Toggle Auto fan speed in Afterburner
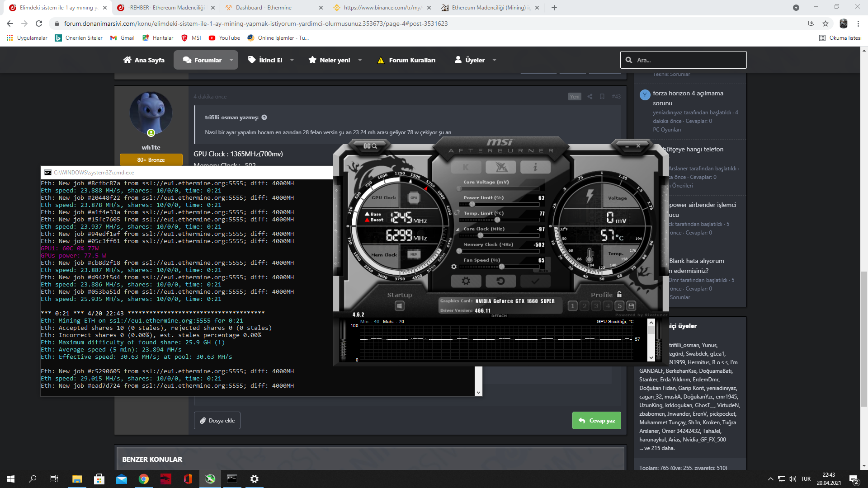 pyautogui.click(x=543, y=271)
